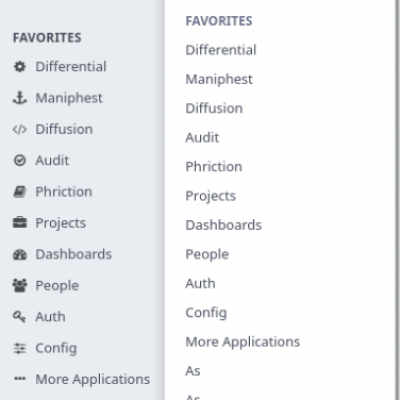
Task: Open Maniphest in the right panel list
Action: point(219,79)
